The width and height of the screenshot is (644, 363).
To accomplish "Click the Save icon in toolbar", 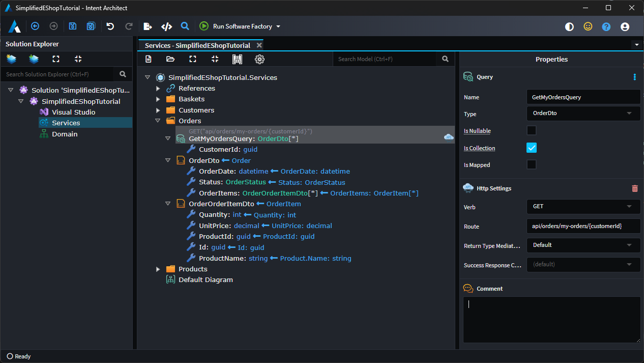I will (x=73, y=26).
